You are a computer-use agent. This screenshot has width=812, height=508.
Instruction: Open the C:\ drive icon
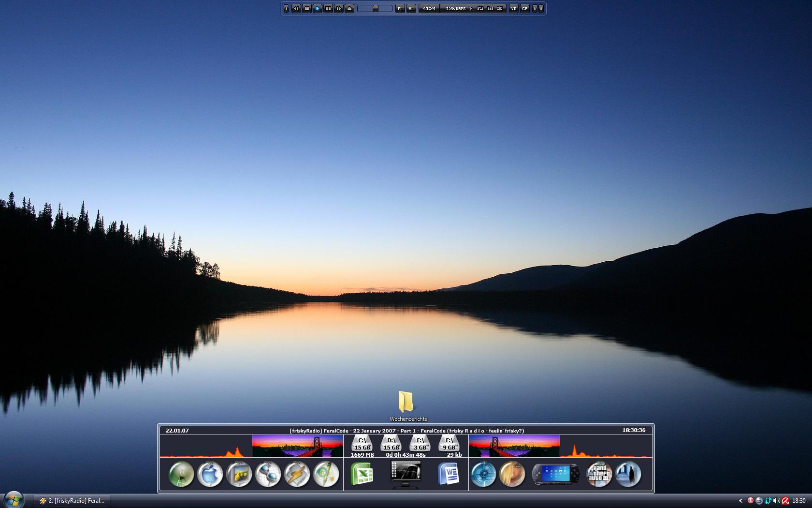[x=362, y=443]
